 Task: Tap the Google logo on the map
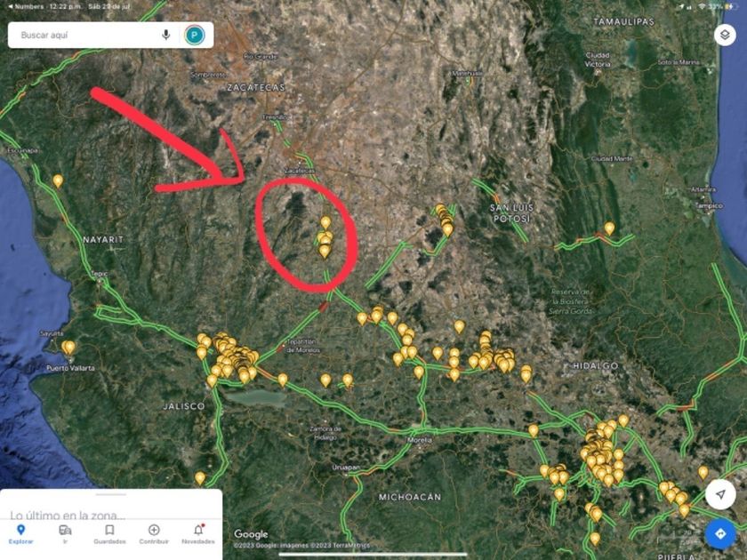coord(251,534)
